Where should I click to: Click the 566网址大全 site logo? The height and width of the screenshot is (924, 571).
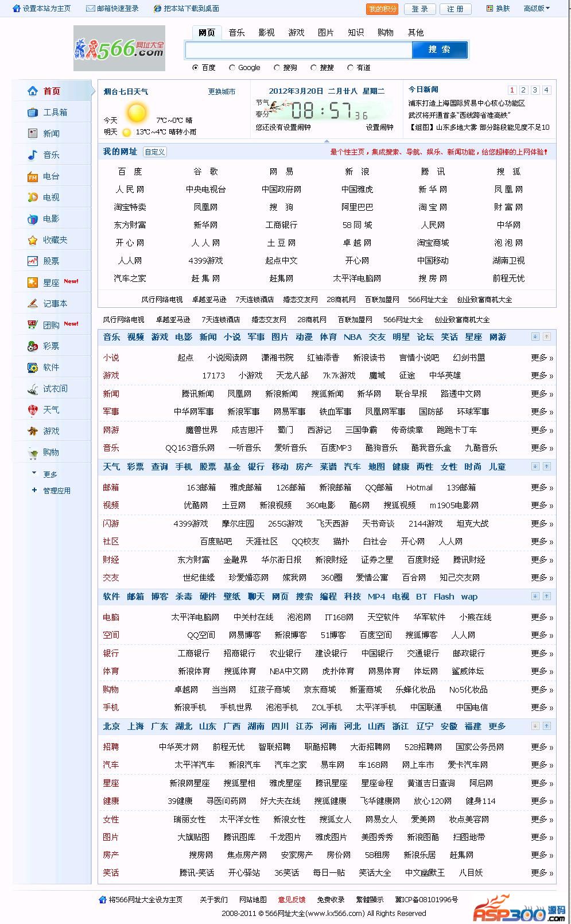(x=119, y=48)
